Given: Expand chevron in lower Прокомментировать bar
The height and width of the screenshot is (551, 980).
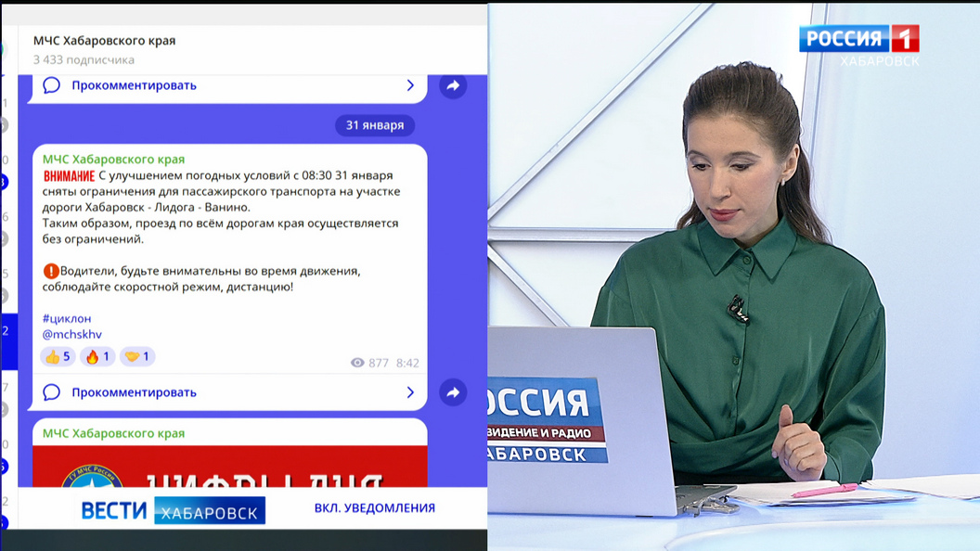Looking at the screenshot, I should point(410,392).
